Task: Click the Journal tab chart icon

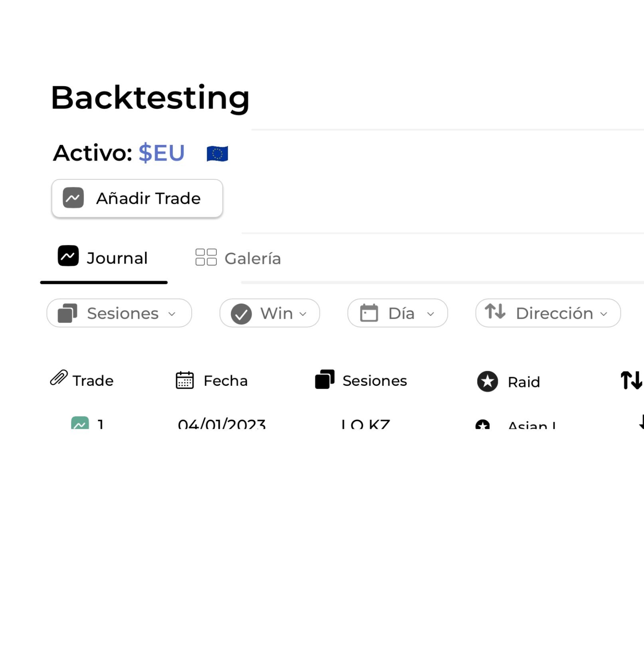Action: pos(68,256)
